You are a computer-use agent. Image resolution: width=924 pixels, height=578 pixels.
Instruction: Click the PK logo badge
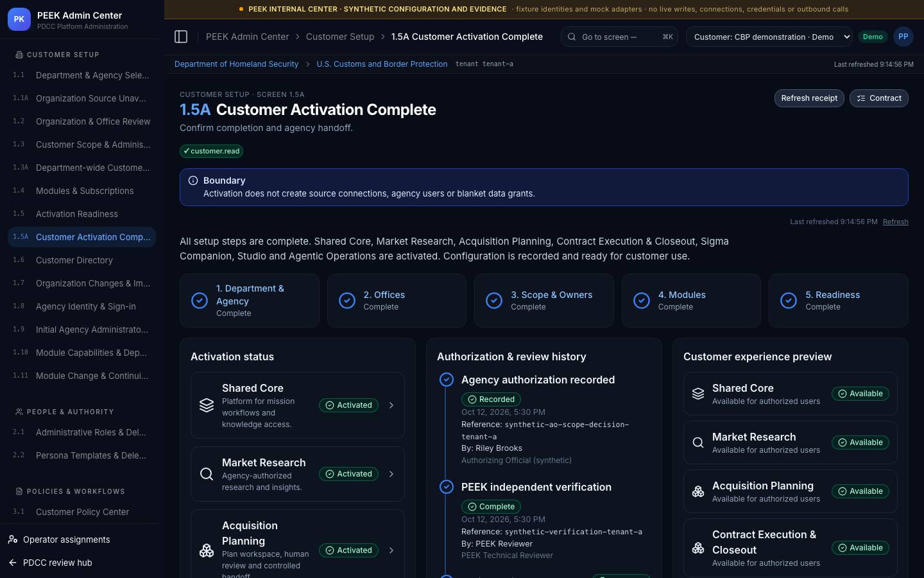[19, 19]
